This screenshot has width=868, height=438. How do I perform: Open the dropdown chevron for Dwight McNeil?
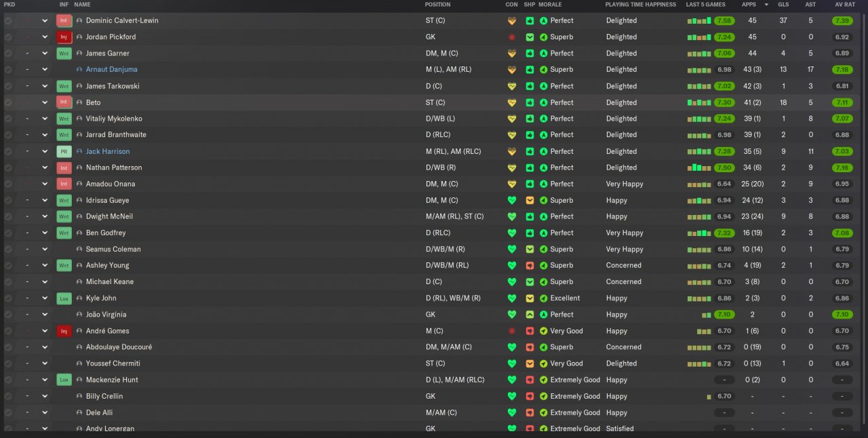pyautogui.click(x=45, y=216)
